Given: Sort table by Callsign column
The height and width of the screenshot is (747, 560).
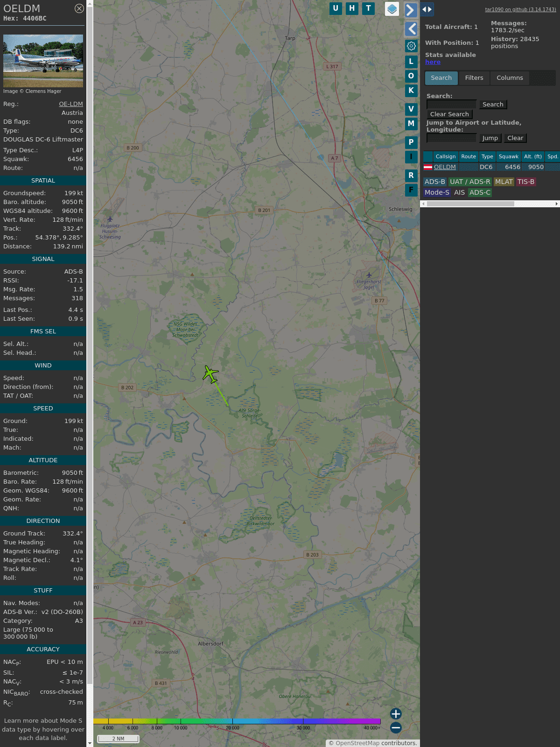Looking at the screenshot, I should click(x=446, y=157).
